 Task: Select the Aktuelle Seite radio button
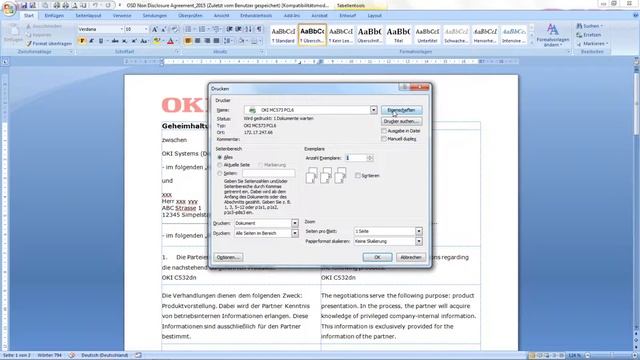tap(220, 165)
